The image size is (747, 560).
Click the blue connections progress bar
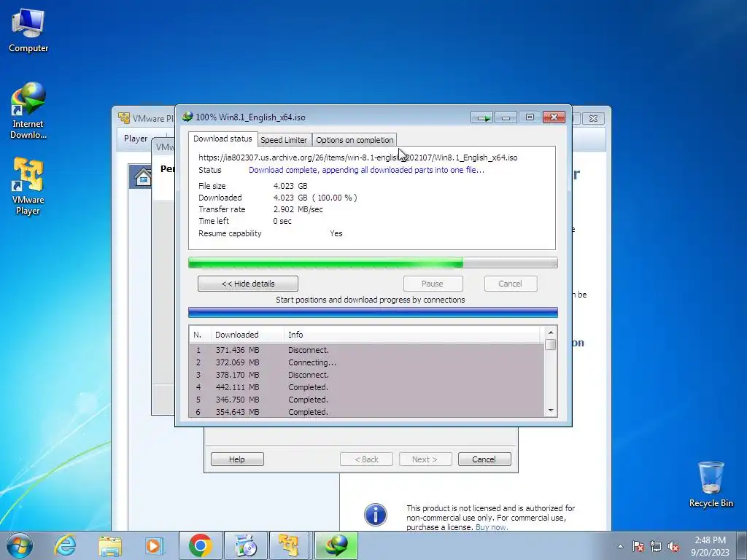click(373, 312)
